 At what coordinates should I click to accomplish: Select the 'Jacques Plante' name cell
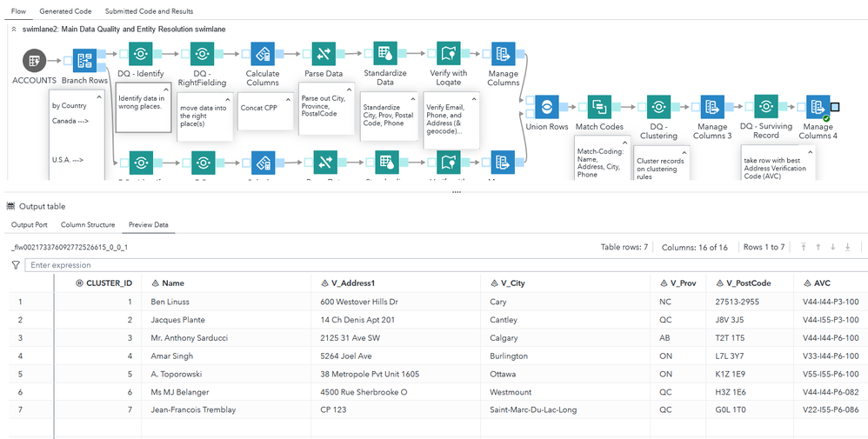pyautogui.click(x=226, y=319)
